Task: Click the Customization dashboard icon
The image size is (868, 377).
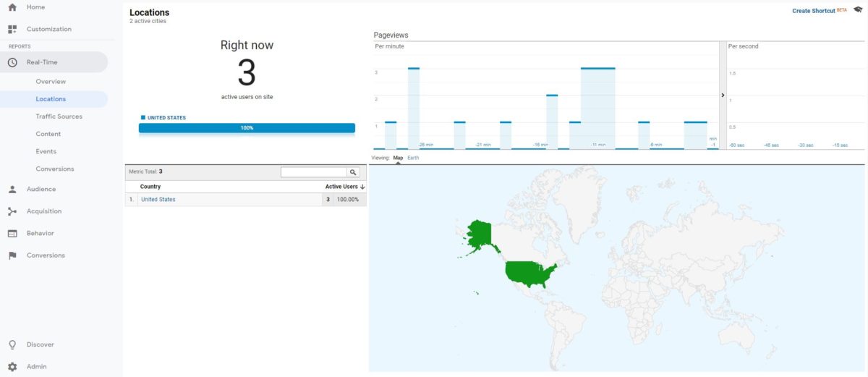Action: coord(12,30)
